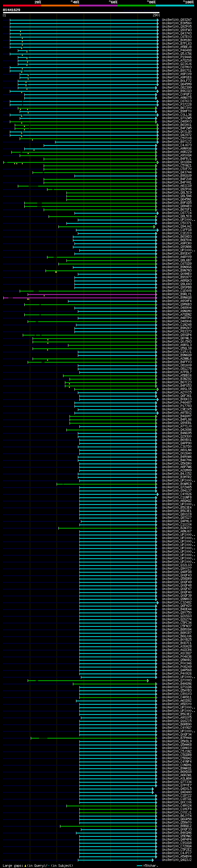Click the purple ~60% identity legend bar
Viewport: 197px width, 868px height.
click(x=98, y=6)
